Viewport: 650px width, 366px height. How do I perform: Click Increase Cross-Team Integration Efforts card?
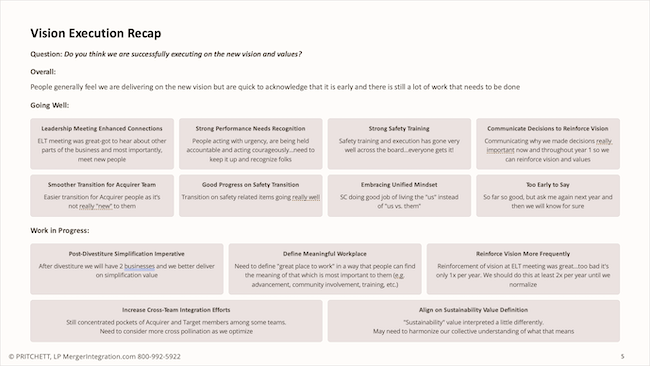point(176,321)
